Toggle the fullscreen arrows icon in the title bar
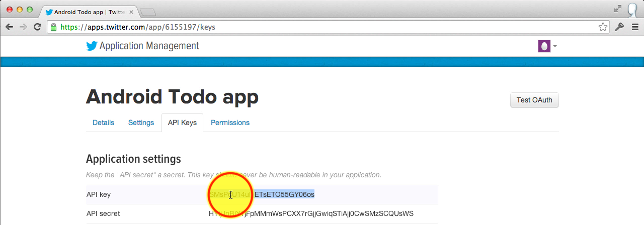644x225 pixels. (x=618, y=9)
